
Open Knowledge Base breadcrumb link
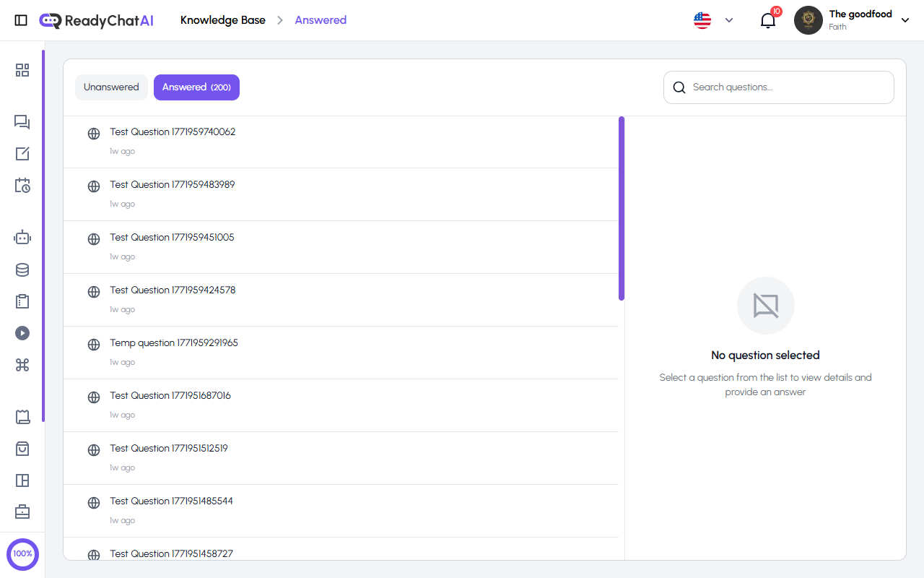223,20
